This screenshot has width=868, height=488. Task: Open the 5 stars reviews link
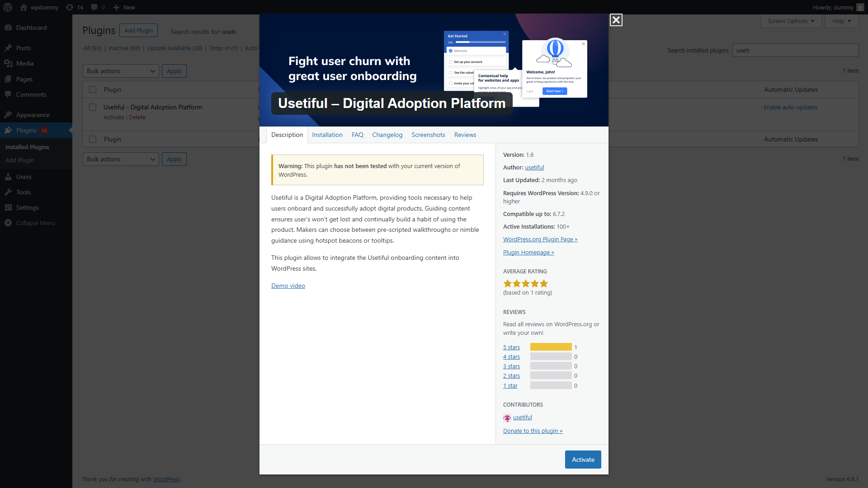tap(511, 347)
